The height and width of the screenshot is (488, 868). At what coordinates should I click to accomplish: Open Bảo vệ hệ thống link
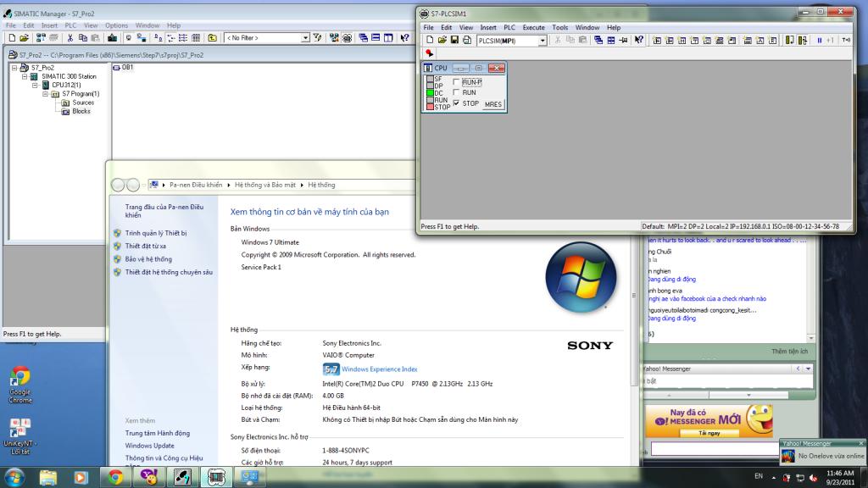tap(148, 259)
